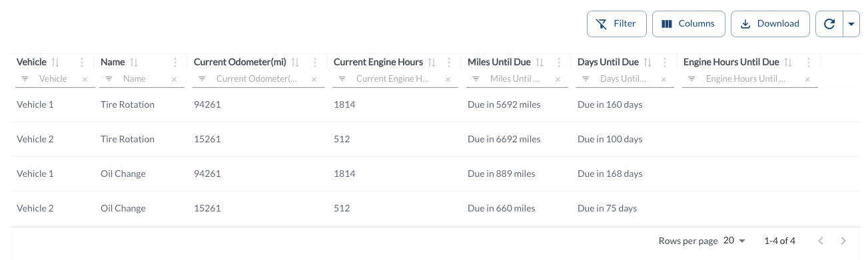
Task: Open Engine Hours Until Due column menu
Action: coord(809,63)
